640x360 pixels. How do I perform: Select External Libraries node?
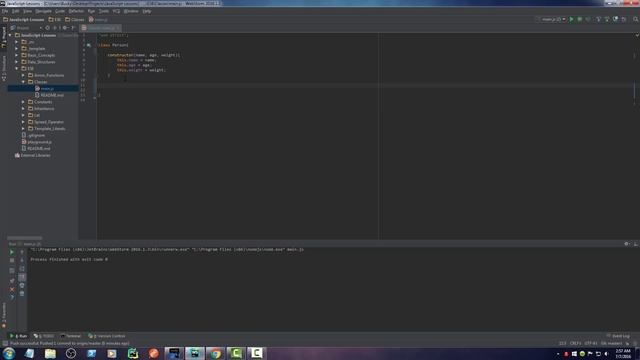(x=33, y=155)
